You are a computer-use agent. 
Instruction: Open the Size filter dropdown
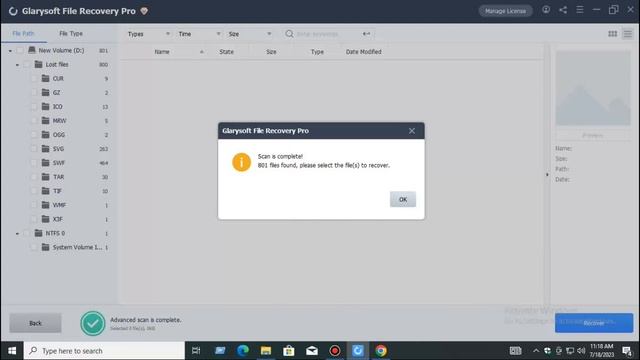coord(250,34)
